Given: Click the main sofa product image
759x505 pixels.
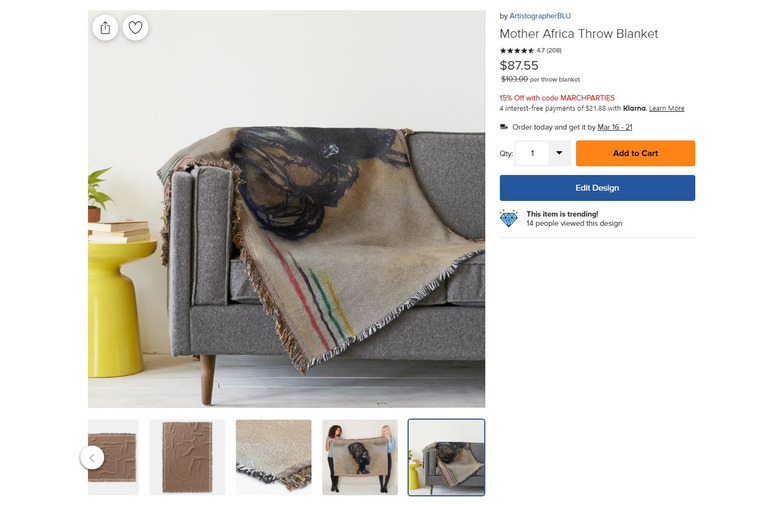Looking at the screenshot, I should (x=287, y=209).
